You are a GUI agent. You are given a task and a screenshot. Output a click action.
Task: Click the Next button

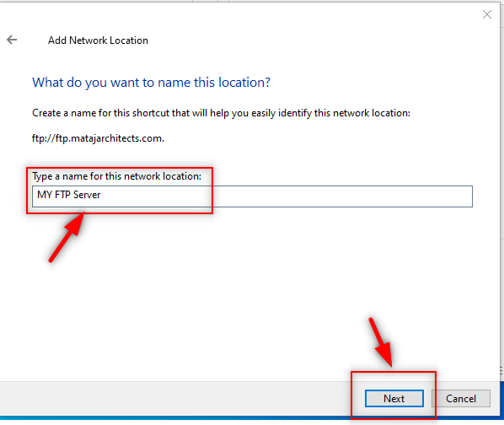394,398
